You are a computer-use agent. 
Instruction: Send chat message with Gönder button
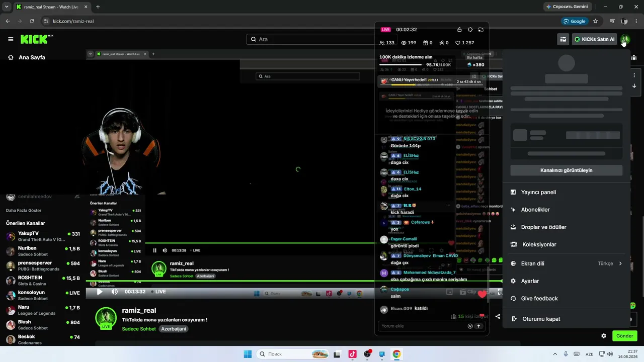(624, 336)
